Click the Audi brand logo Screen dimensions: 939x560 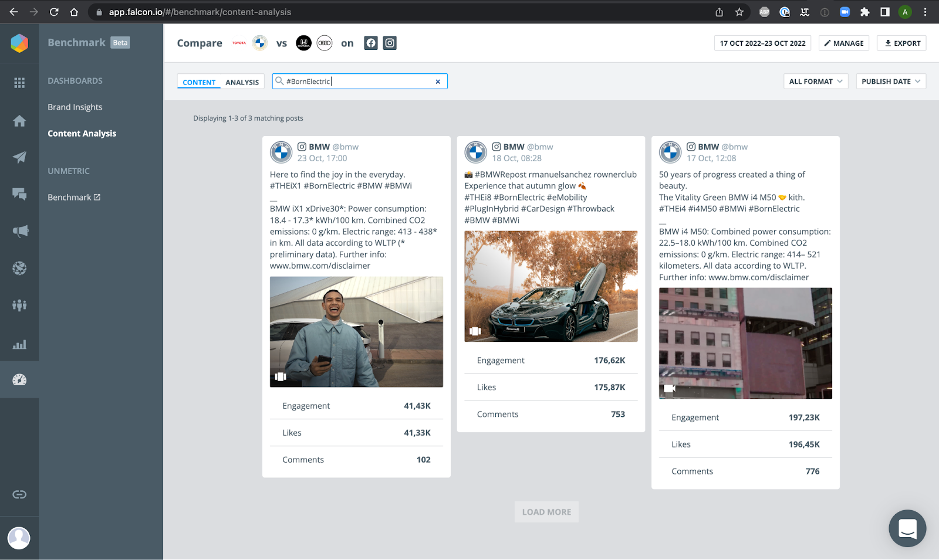pos(325,43)
